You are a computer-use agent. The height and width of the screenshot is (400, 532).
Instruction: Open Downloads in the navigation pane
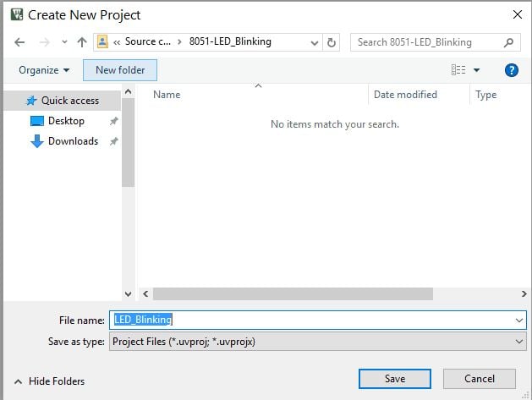(73, 141)
